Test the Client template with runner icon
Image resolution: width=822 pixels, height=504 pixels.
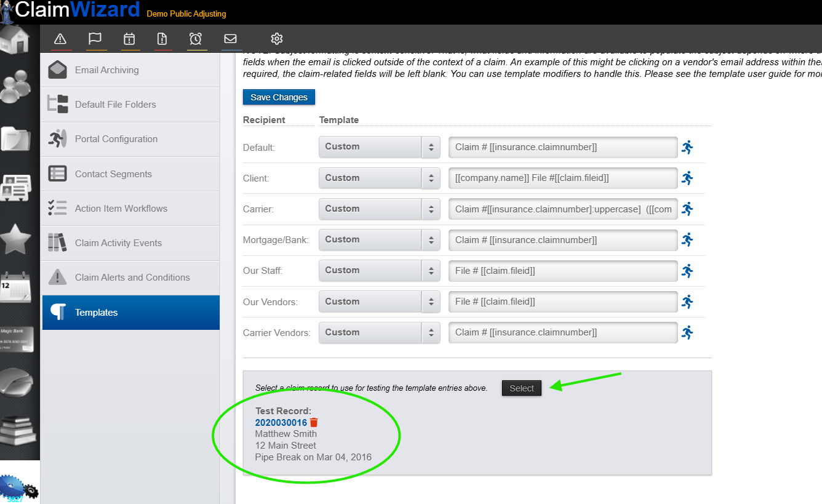pos(687,178)
